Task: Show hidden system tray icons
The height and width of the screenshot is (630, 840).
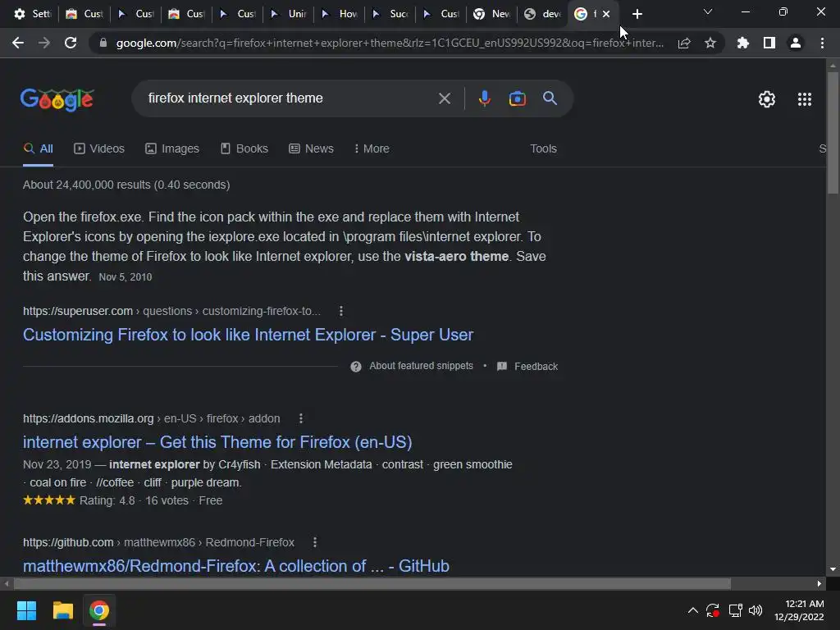Action: pos(692,610)
